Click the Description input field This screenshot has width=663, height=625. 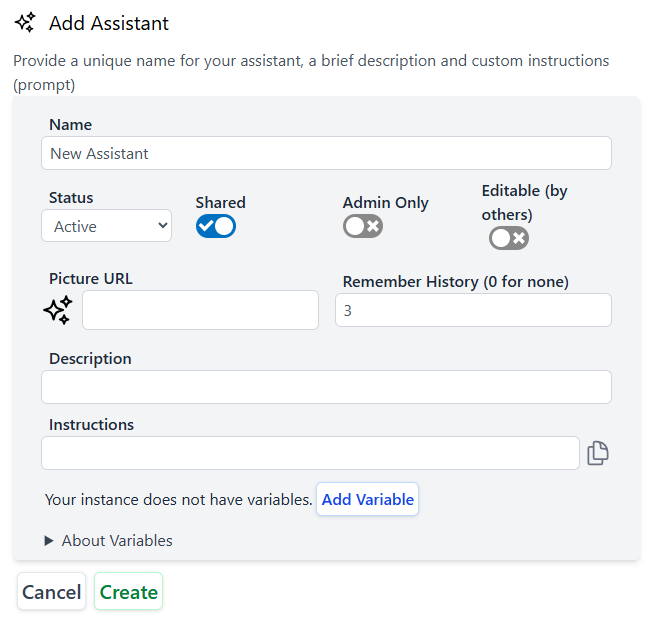[326, 387]
